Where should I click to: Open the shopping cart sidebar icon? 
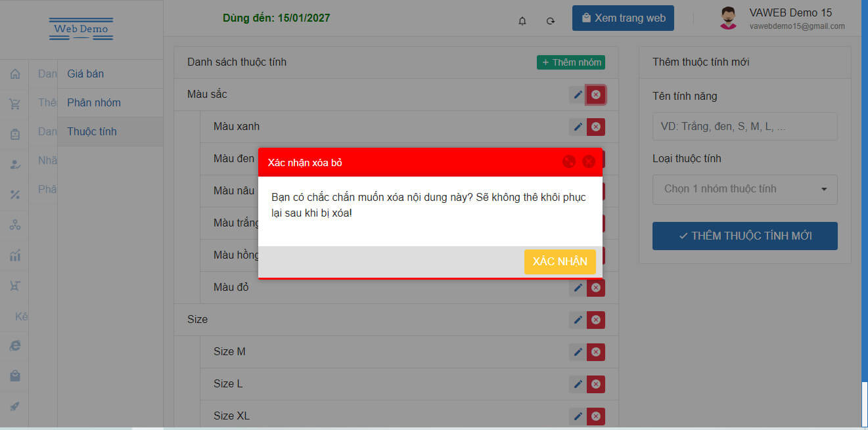coord(14,104)
